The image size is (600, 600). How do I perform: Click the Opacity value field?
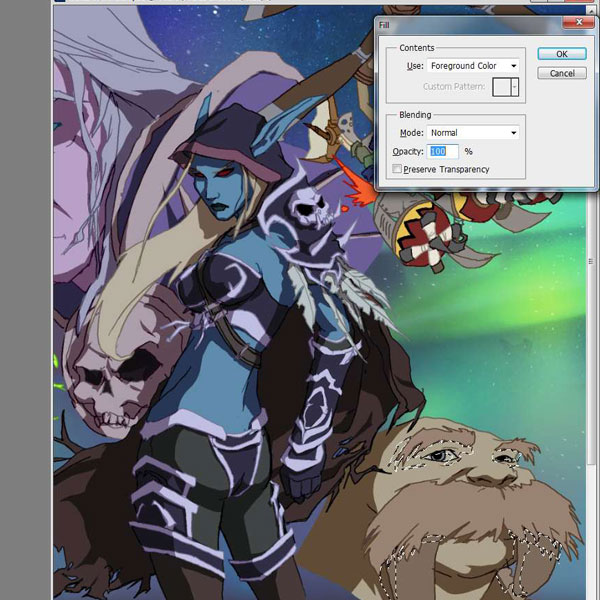click(x=443, y=152)
